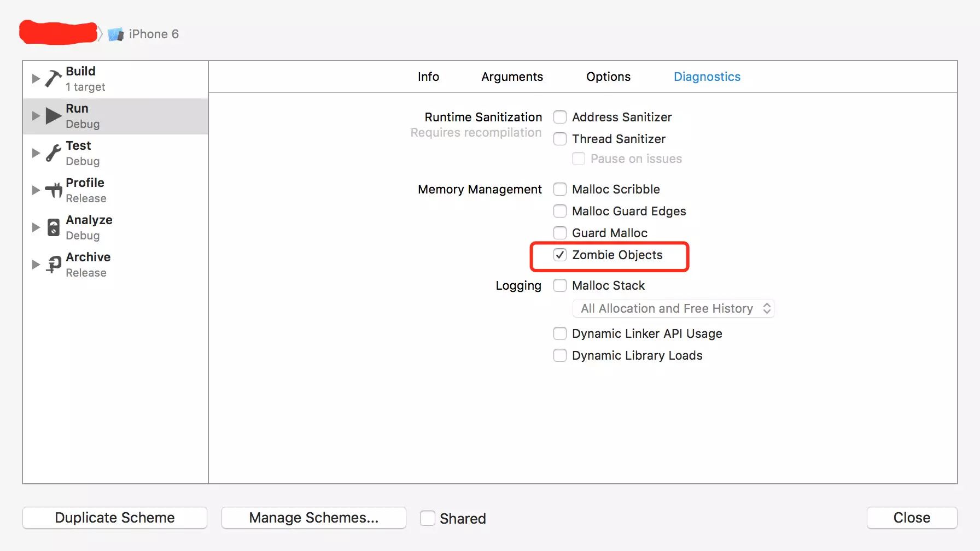Switch to the Options tab
980x551 pixels.
608,77
